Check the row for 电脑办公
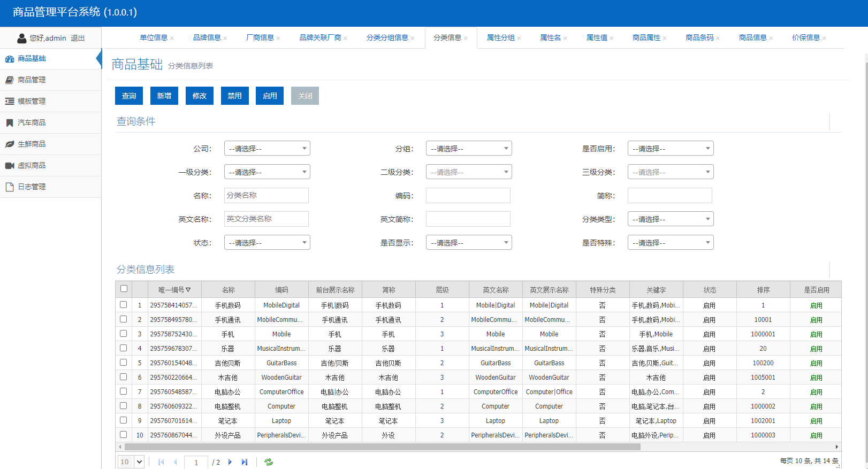Image resolution: width=868 pixels, height=469 pixels. pyautogui.click(x=124, y=391)
